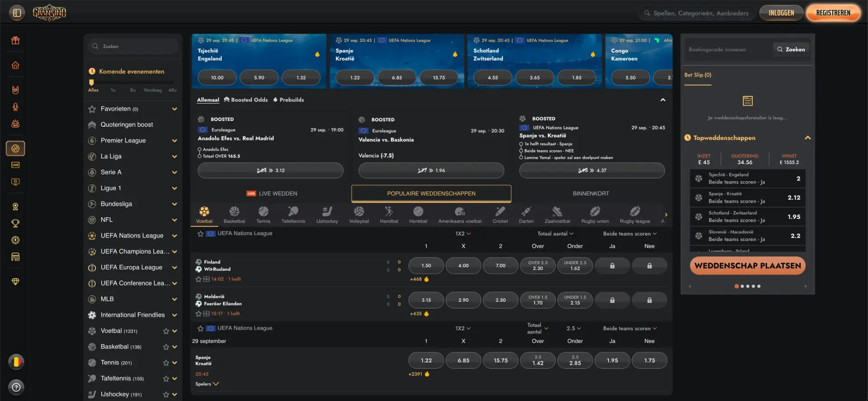The image size is (868, 401).
Task: Select the Volleybal sport icon
Action: coord(359,215)
